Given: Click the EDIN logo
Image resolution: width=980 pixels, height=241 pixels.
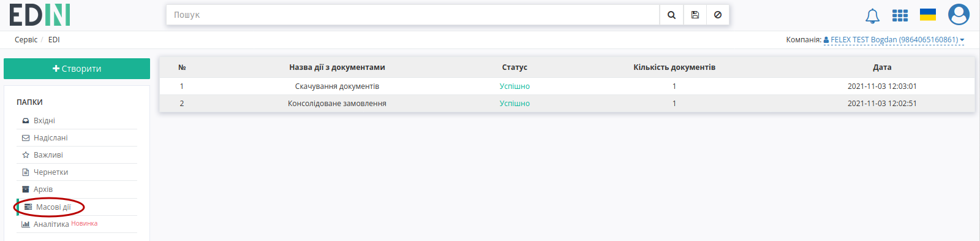Looking at the screenshot, I should click(x=40, y=15).
